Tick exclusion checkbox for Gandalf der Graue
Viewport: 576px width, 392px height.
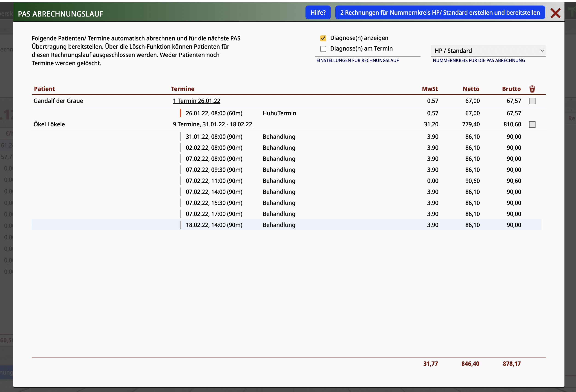(532, 101)
